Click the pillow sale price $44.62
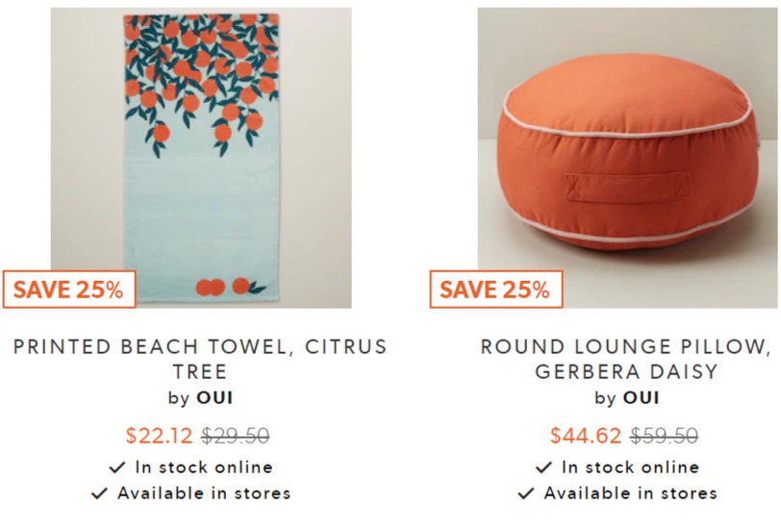781x532 pixels. pyautogui.click(x=586, y=436)
